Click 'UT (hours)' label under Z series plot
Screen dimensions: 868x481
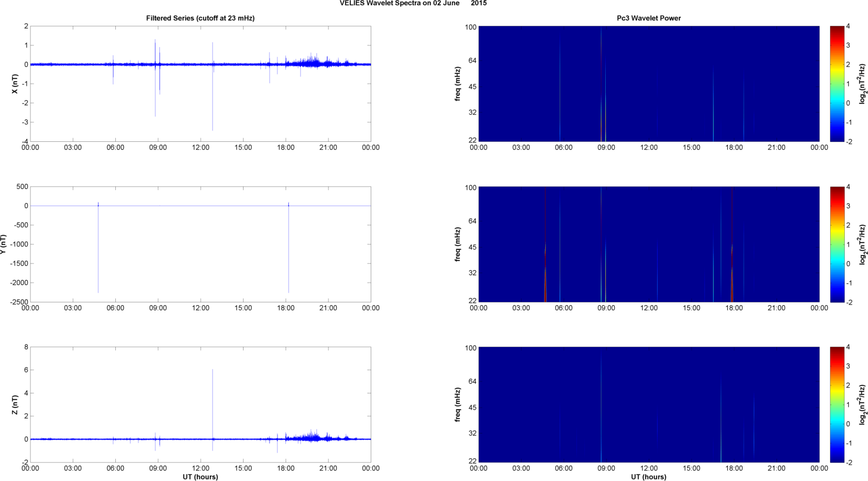coord(201,476)
